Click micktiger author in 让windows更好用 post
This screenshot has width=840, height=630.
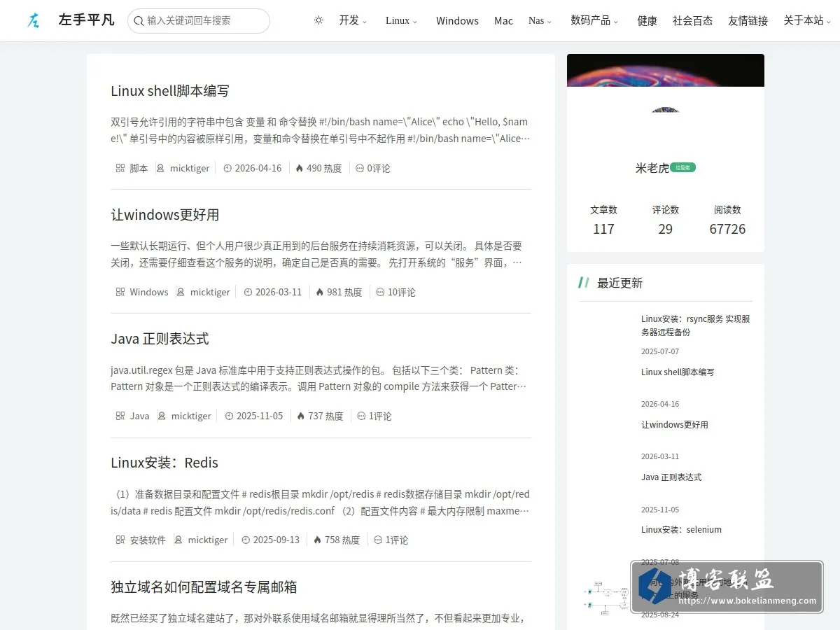click(210, 292)
